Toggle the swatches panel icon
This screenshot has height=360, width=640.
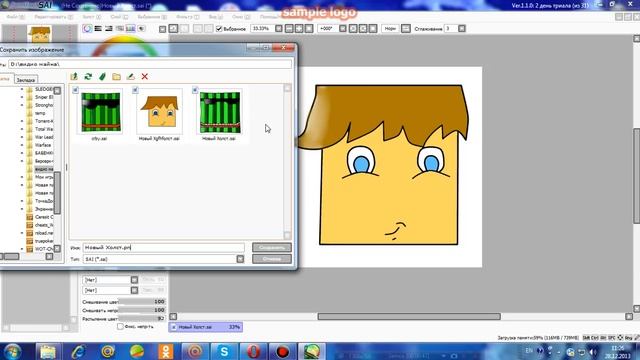(130, 29)
